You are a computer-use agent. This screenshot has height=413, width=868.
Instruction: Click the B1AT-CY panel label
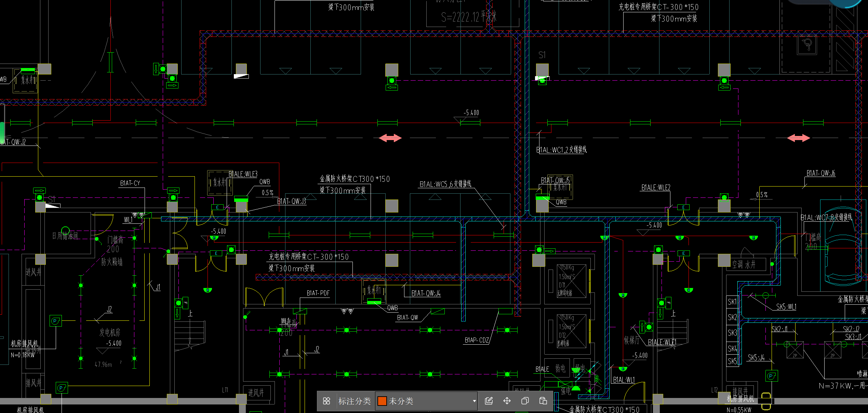pos(130,183)
